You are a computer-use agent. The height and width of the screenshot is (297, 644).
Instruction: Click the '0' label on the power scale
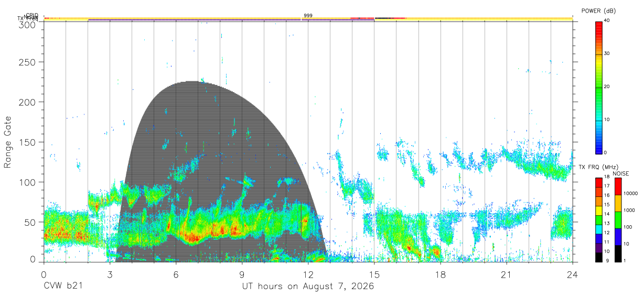[x=606, y=152]
